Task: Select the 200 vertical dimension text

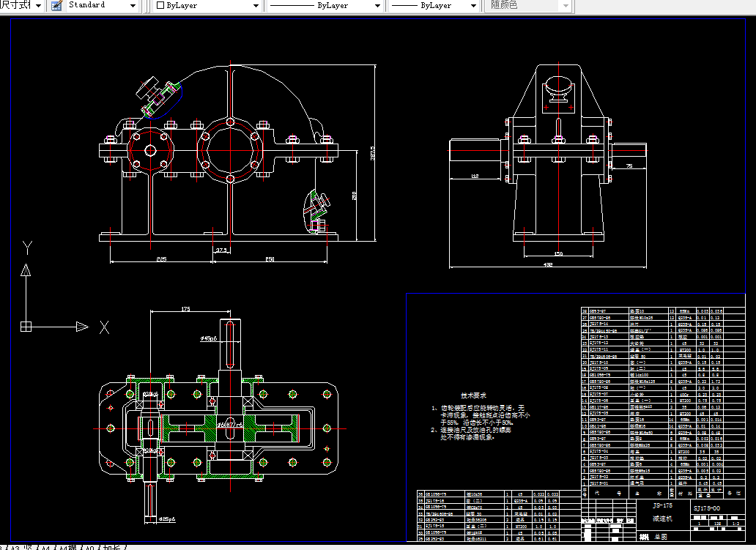Action: click(354, 196)
